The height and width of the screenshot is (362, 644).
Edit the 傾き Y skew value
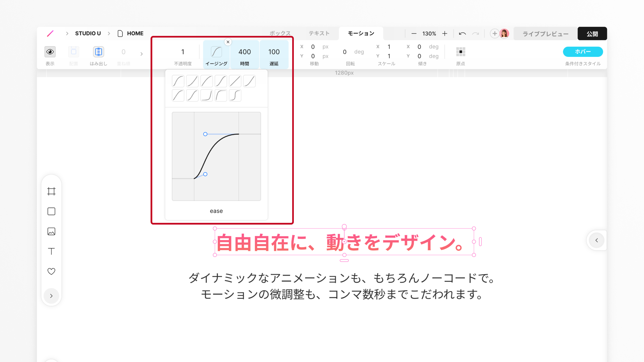coord(419,56)
